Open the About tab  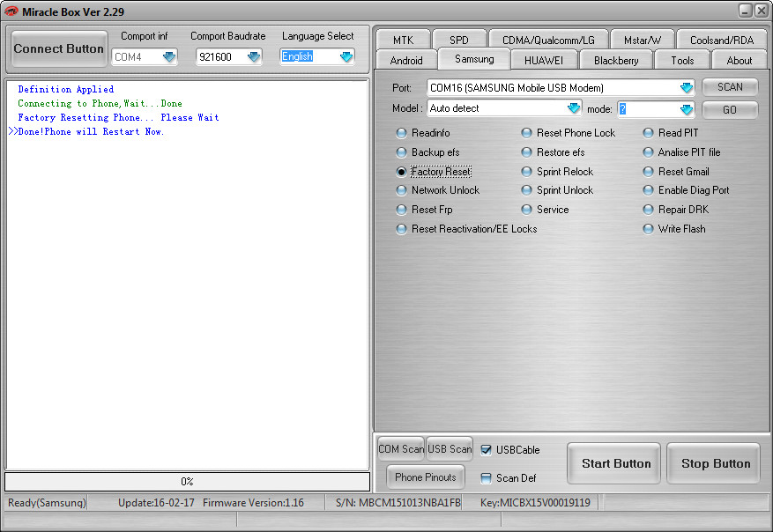(x=739, y=60)
